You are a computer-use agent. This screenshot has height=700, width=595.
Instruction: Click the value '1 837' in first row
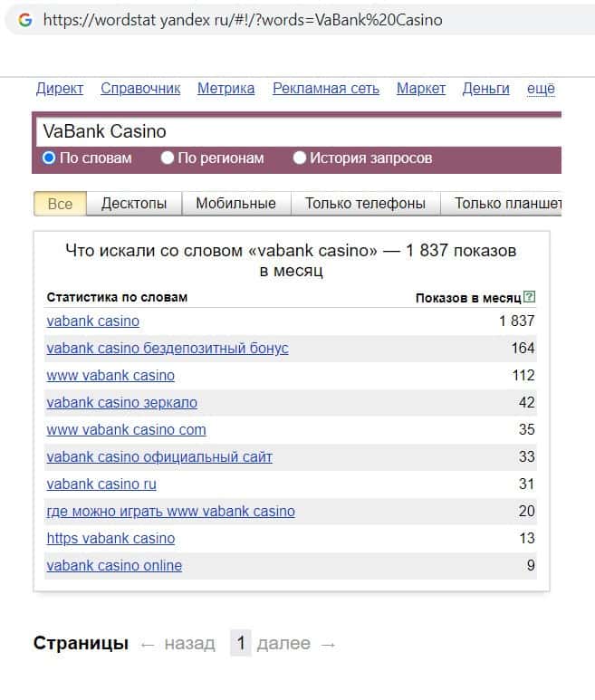coord(516,321)
